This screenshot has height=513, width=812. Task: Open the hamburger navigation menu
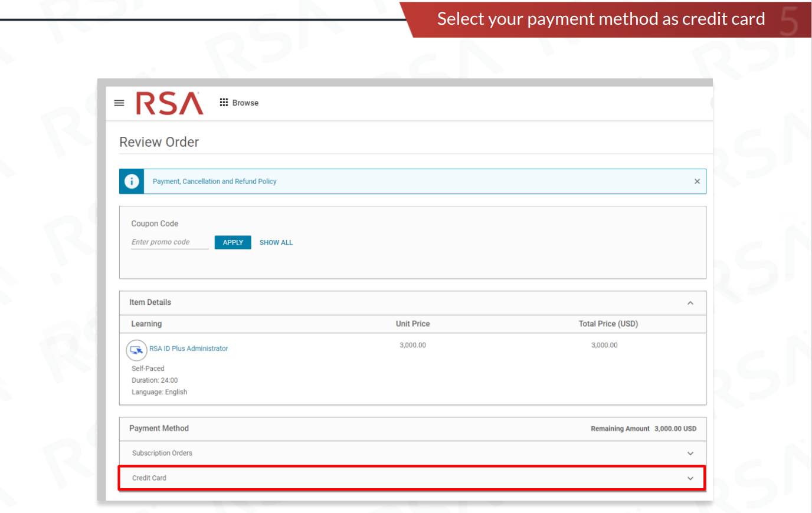(x=119, y=103)
